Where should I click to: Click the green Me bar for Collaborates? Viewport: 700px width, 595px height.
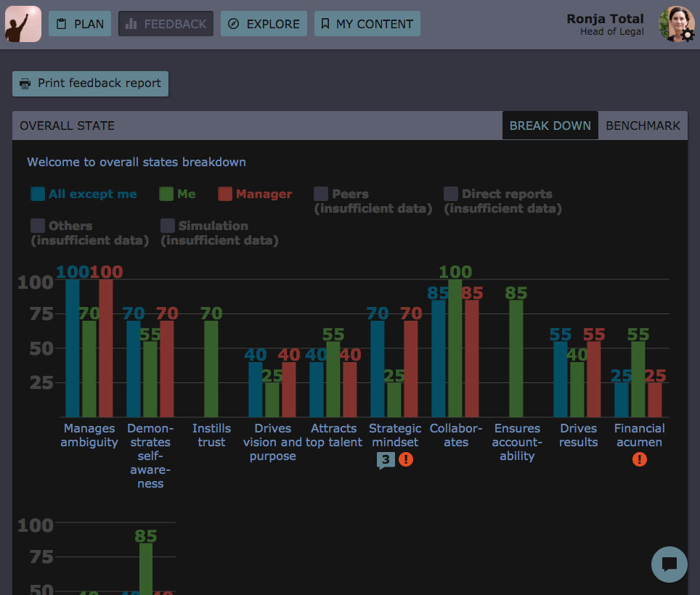tap(455, 348)
